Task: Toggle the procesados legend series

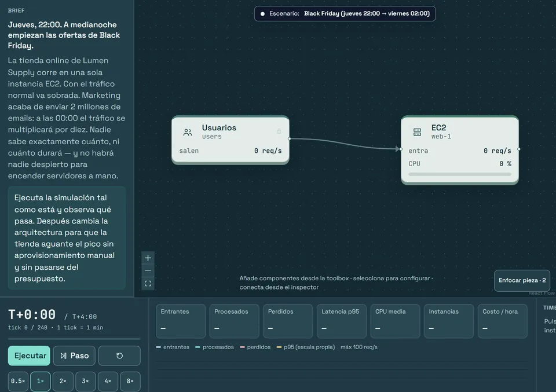Action: coord(214,347)
